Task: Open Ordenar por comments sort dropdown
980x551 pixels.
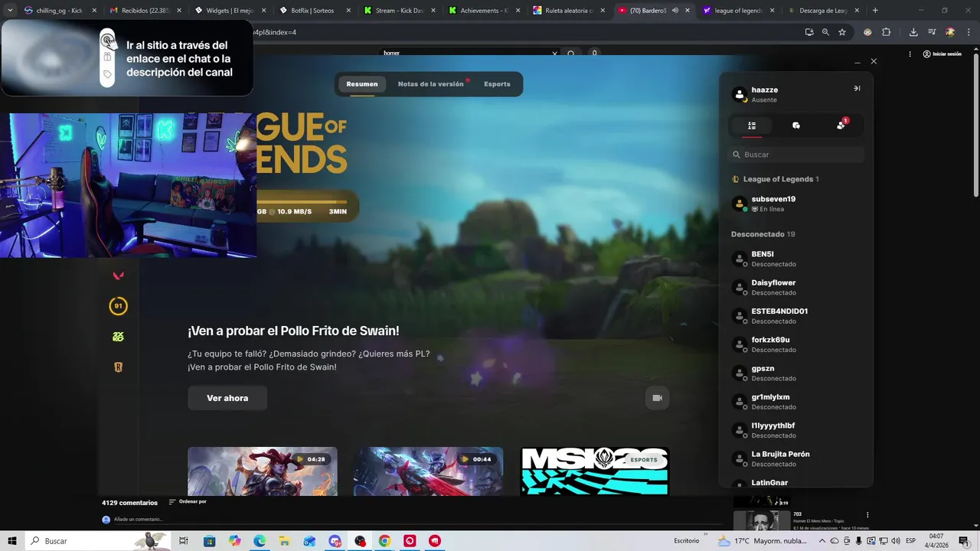Action: tap(188, 502)
